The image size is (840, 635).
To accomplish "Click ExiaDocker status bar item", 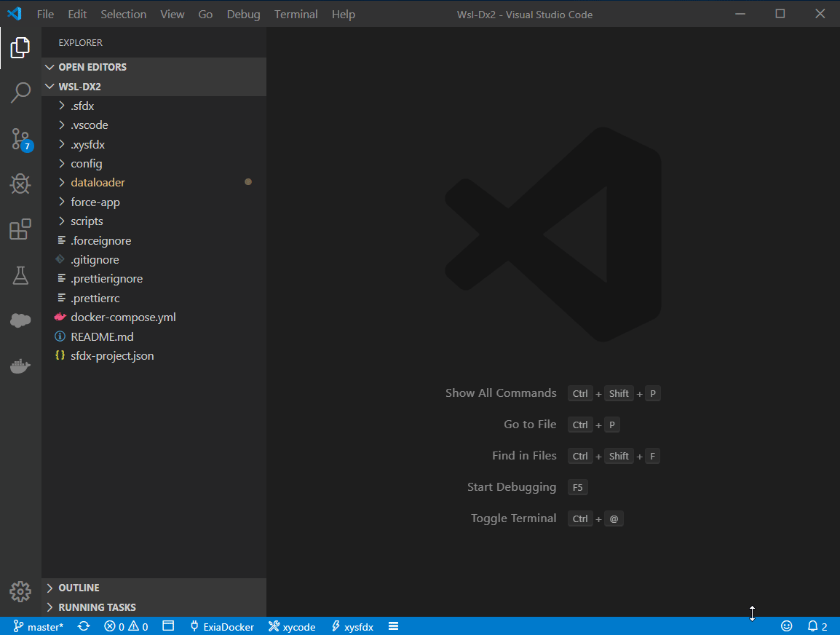I will click(222, 626).
